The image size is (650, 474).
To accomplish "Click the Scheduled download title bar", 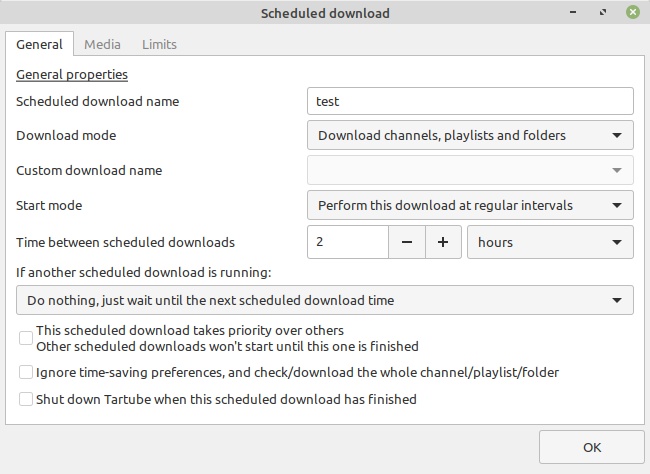I will click(325, 13).
